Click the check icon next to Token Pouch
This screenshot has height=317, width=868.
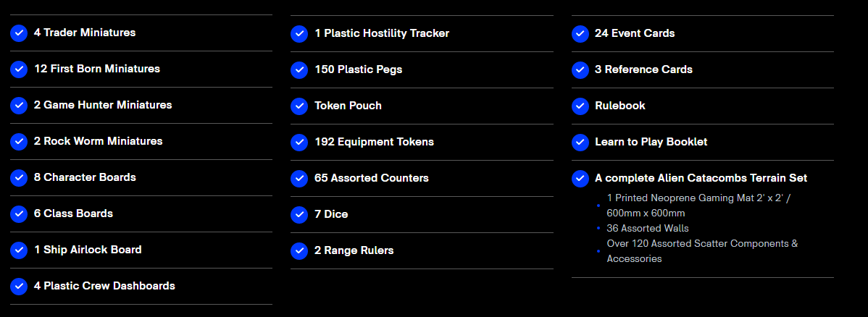pos(299,106)
